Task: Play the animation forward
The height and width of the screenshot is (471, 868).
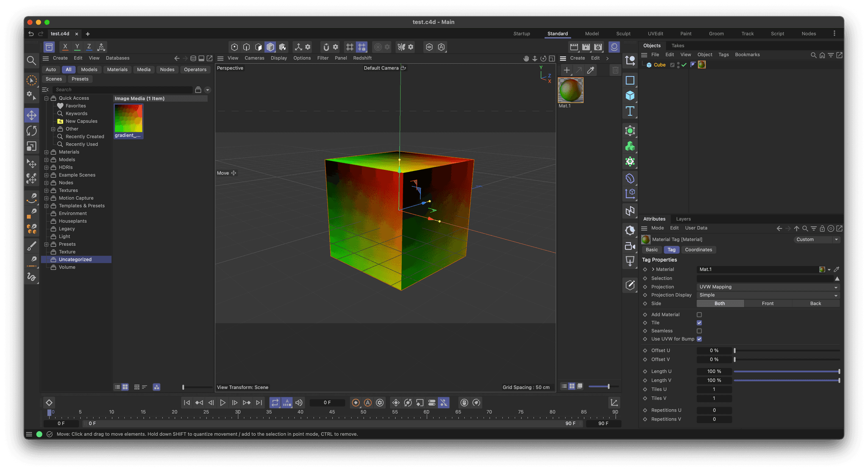Action: pos(223,403)
